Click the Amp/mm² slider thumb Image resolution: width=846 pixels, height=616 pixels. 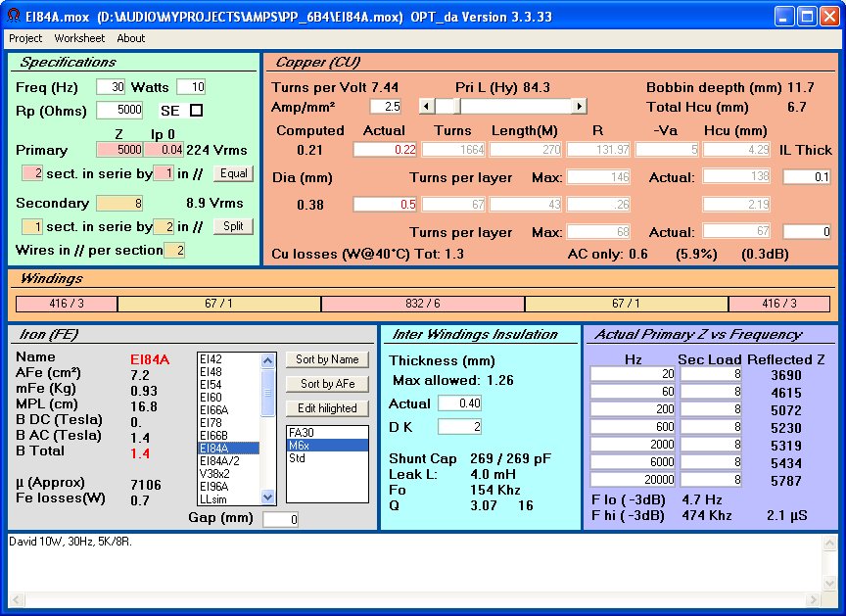[457, 107]
